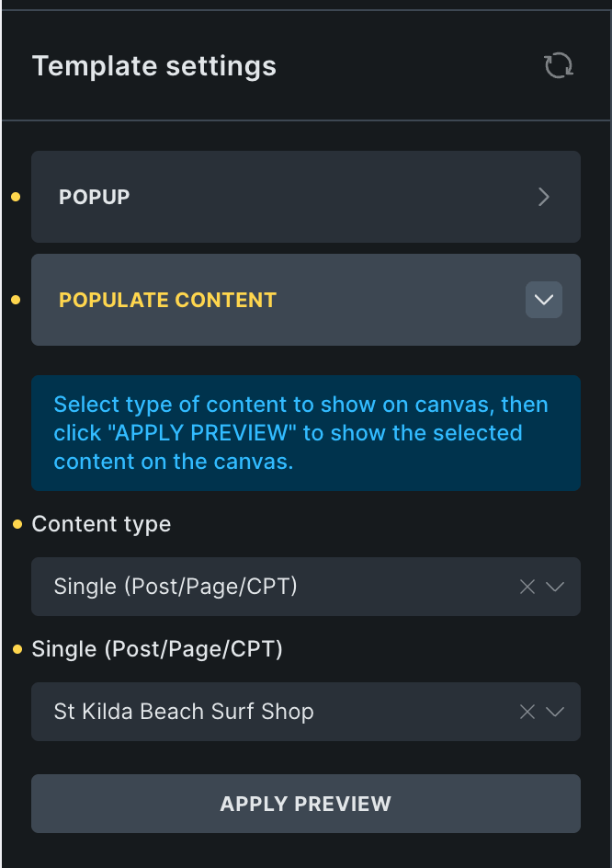Viewport: 612px width, 868px height.
Task: Click the yellow dot next to Content type label
Action: click(x=17, y=524)
